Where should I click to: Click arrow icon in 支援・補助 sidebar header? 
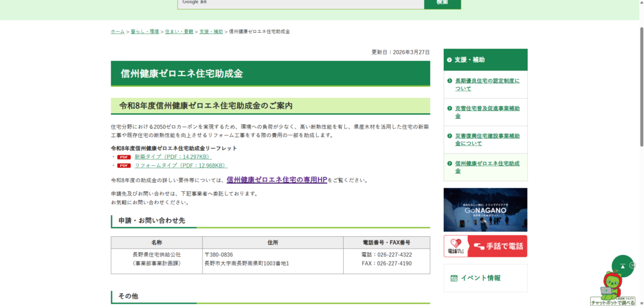[x=448, y=60]
